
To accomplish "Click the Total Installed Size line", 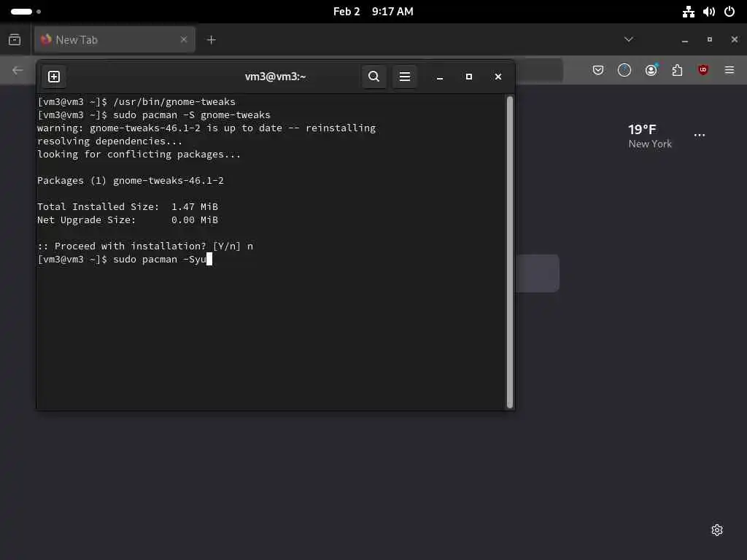I will point(128,206).
